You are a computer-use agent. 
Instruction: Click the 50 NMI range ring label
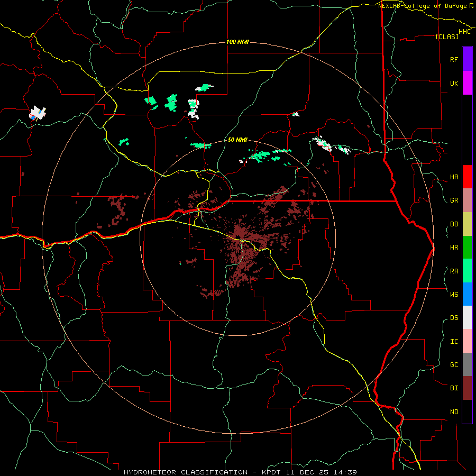237,140
